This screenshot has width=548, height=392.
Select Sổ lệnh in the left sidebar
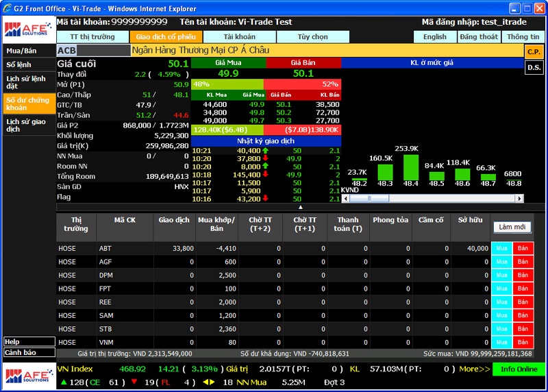point(18,64)
